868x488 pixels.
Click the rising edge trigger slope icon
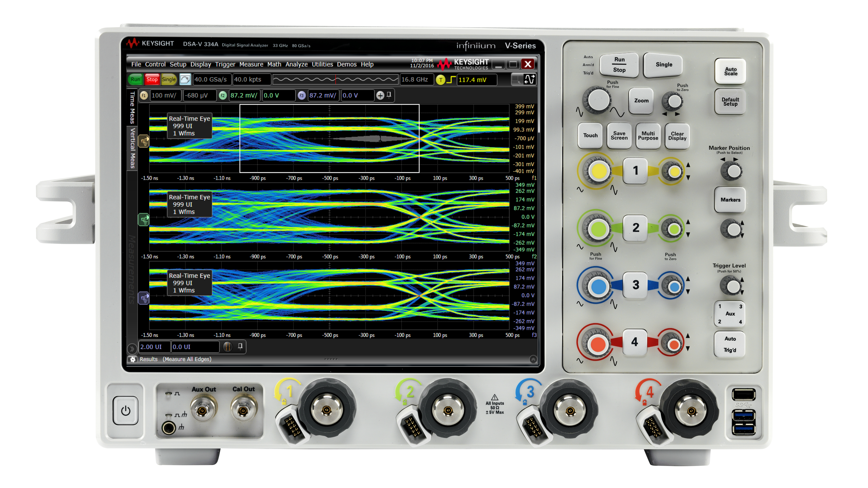(451, 80)
